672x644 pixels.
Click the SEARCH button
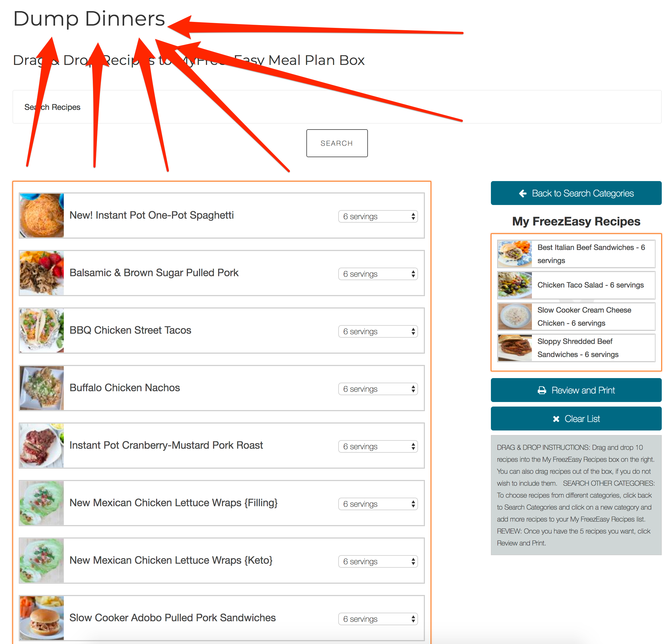click(337, 143)
